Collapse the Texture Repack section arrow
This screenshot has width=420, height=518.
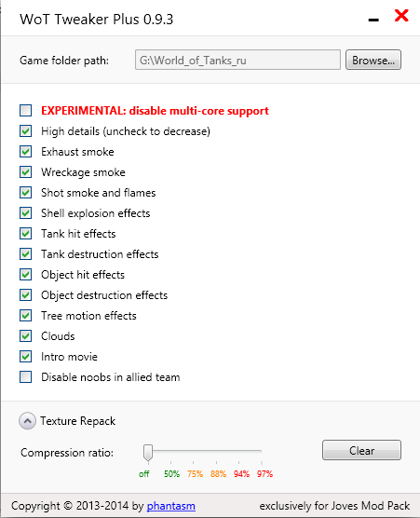coord(27,421)
